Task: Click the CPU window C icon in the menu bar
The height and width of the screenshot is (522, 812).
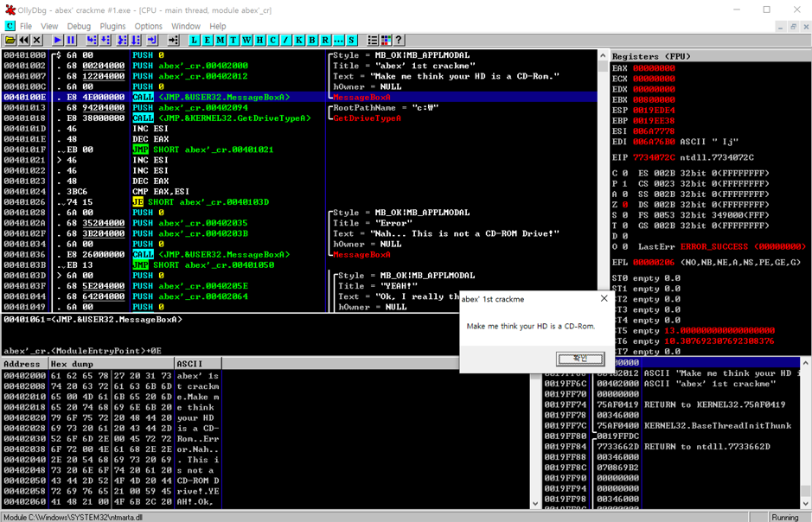Action: pos(10,26)
